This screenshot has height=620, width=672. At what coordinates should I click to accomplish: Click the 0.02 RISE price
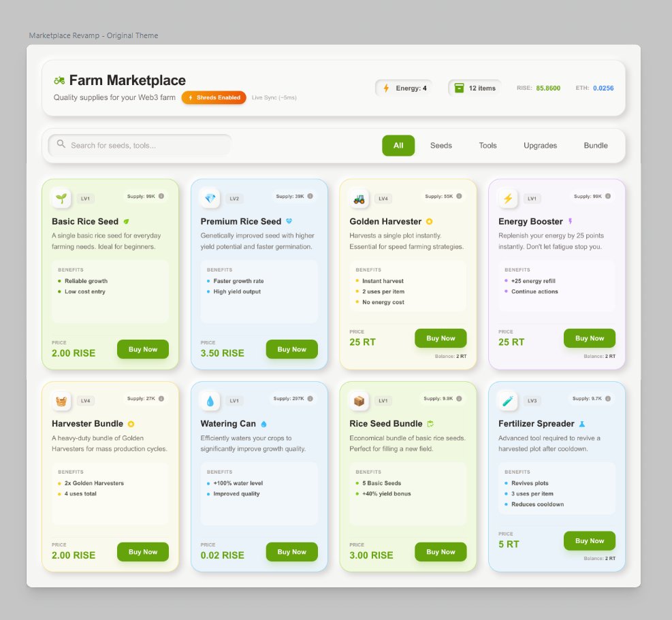(x=223, y=555)
